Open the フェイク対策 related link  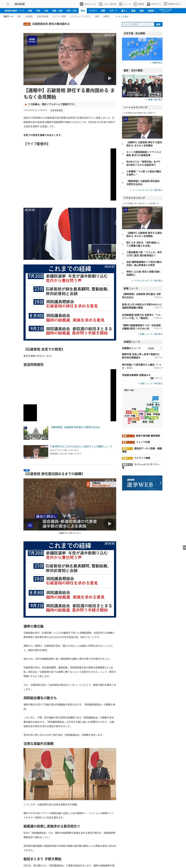tap(143, 442)
